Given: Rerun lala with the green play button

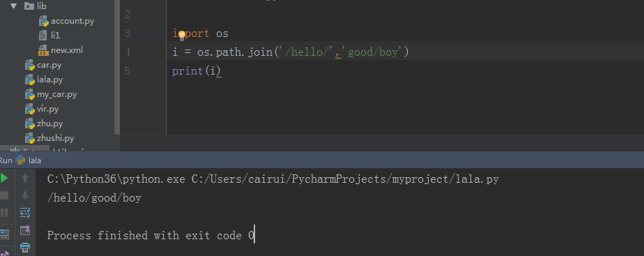Looking at the screenshot, I should pos(3,178).
